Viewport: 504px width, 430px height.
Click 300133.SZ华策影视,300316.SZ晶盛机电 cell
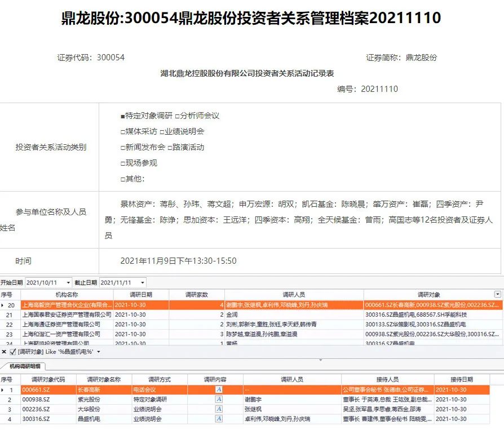coord(433,325)
